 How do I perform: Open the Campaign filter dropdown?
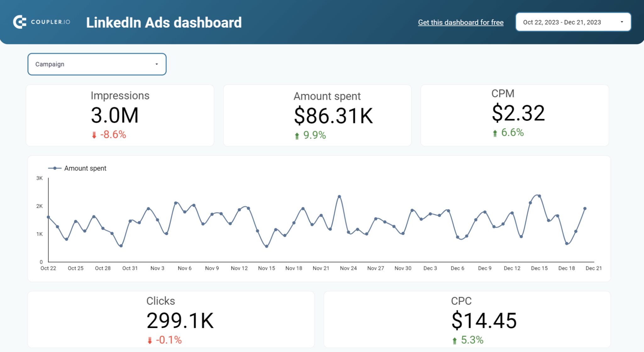(97, 64)
